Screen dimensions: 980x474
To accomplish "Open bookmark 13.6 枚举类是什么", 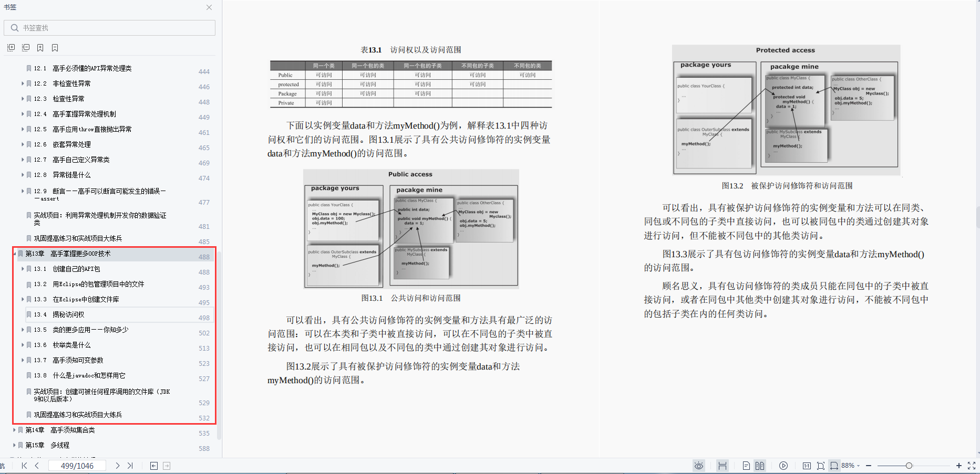I will pos(62,345).
